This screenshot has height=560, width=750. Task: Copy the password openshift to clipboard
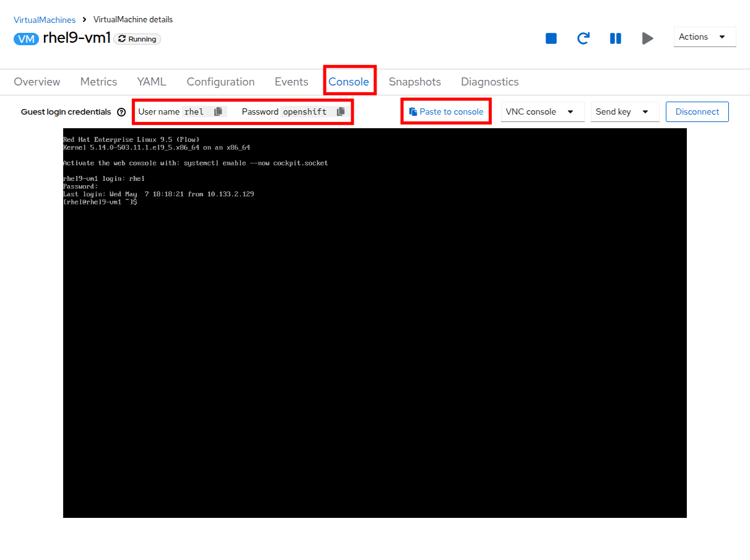point(341,112)
